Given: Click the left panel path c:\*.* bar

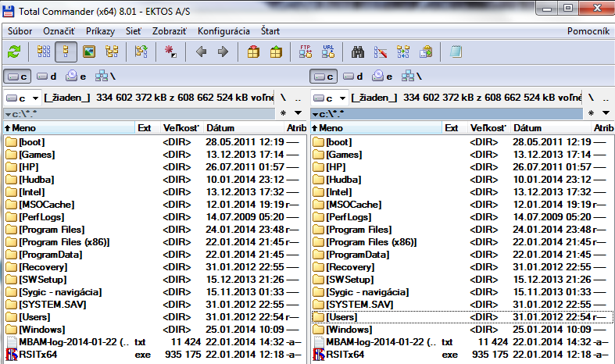Looking at the screenshot, I should click(x=139, y=114).
